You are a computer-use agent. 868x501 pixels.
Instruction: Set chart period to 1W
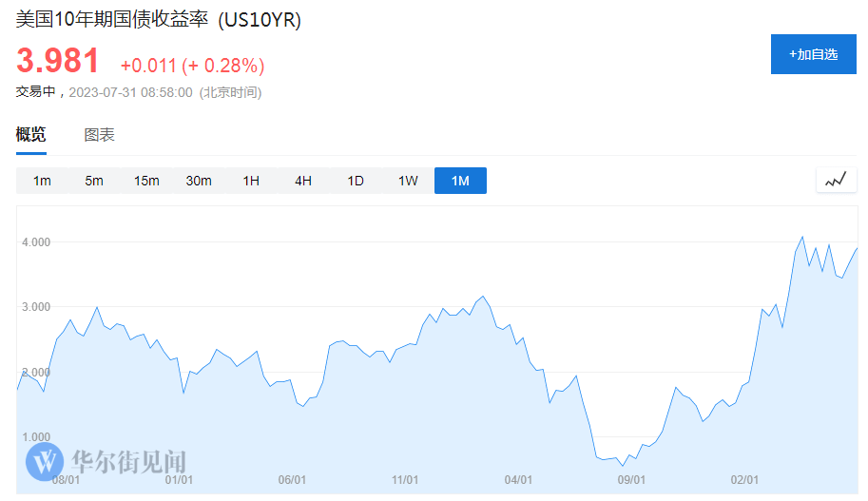click(408, 181)
